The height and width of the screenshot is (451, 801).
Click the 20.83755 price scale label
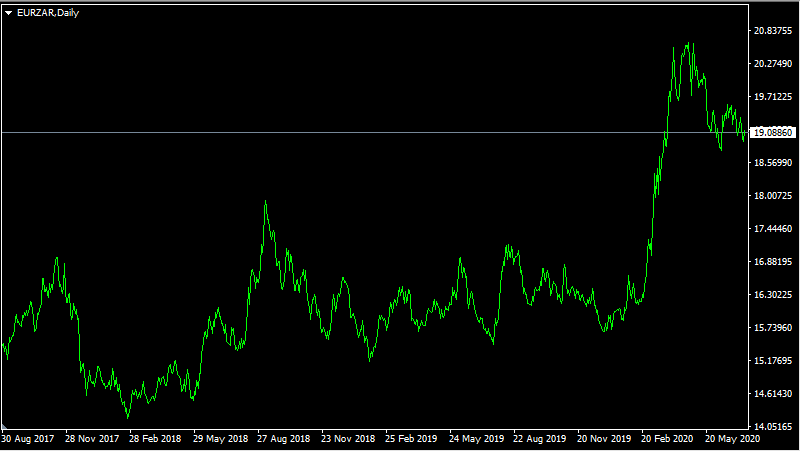point(773,31)
